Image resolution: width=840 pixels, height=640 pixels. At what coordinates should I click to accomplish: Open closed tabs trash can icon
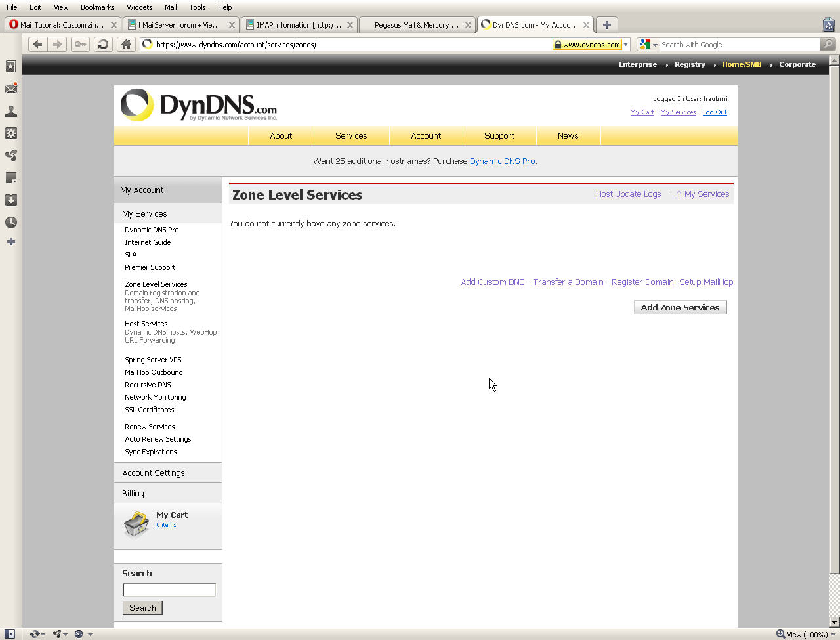828,24
